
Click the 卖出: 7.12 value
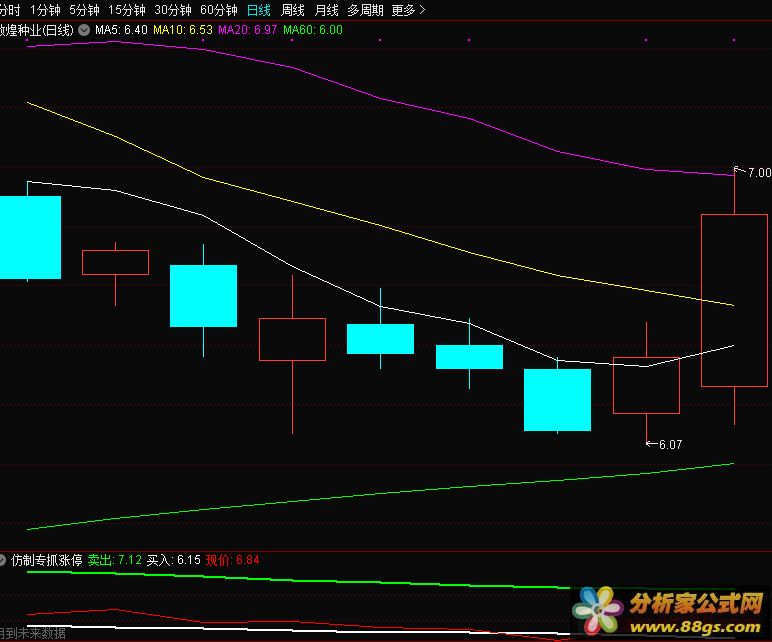pyautogui.click(x=115, y=560)
